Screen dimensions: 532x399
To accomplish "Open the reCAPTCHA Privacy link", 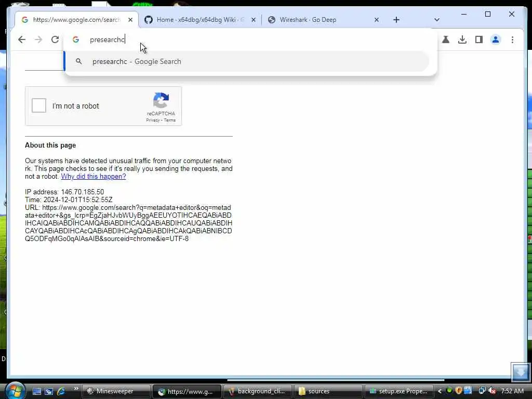I will [153, 120].
